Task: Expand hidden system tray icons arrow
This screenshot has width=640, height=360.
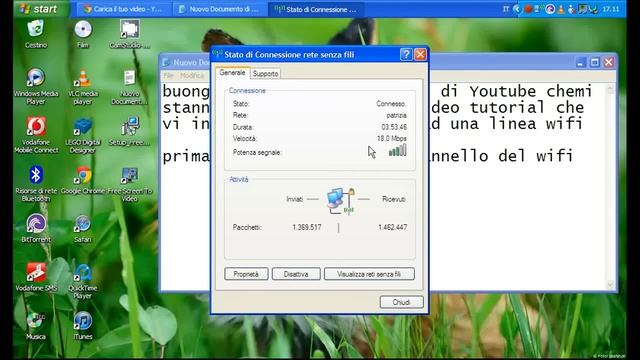Action: point(518,9)
